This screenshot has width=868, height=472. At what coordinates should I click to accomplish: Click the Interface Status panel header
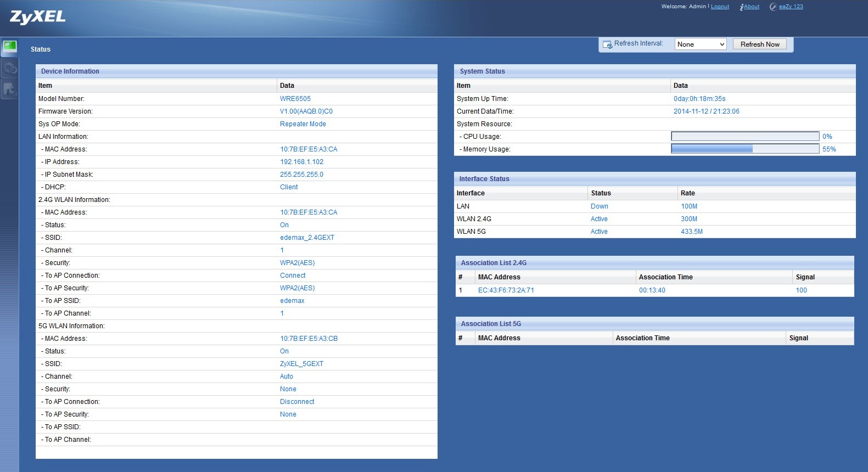655,179
